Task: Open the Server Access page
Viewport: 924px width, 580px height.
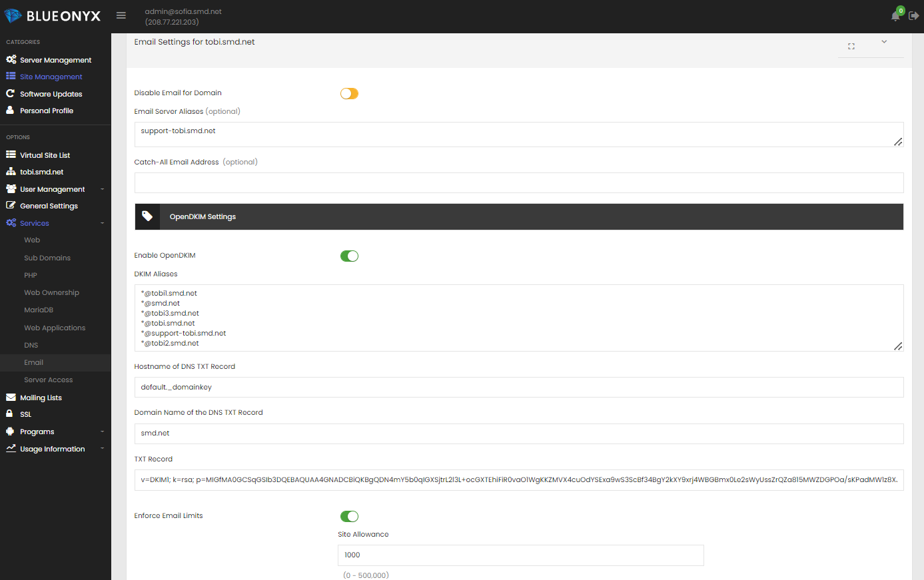Action: (49, 380)
